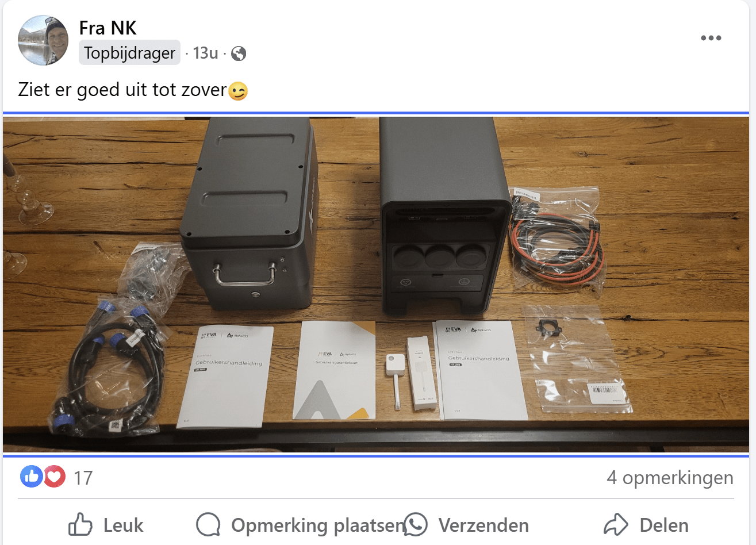Open the three-dot post options menu

pos(711,38)
